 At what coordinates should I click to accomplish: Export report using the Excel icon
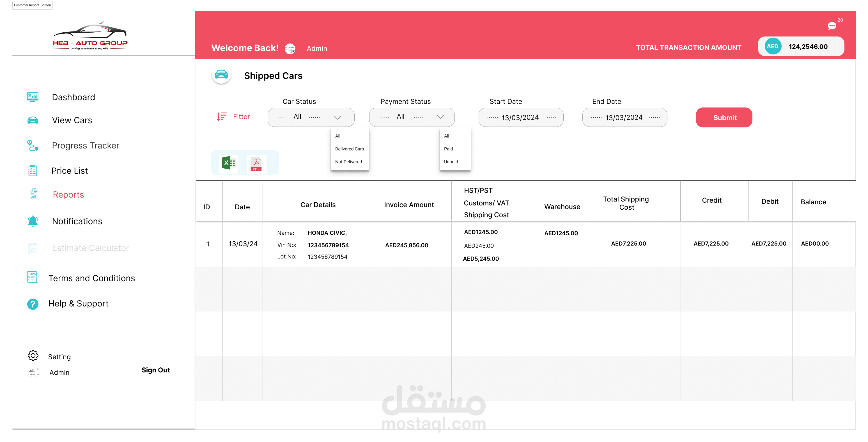(x=229, y=163)
